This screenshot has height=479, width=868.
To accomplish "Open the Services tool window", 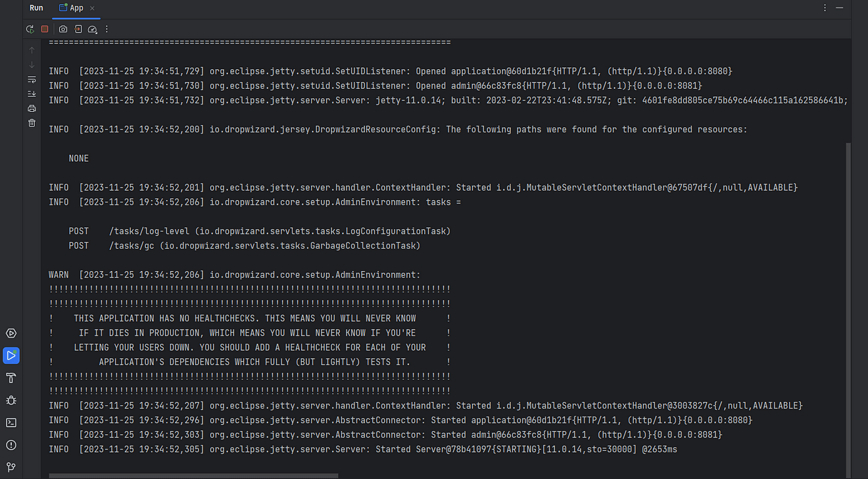I will point(11,333).
